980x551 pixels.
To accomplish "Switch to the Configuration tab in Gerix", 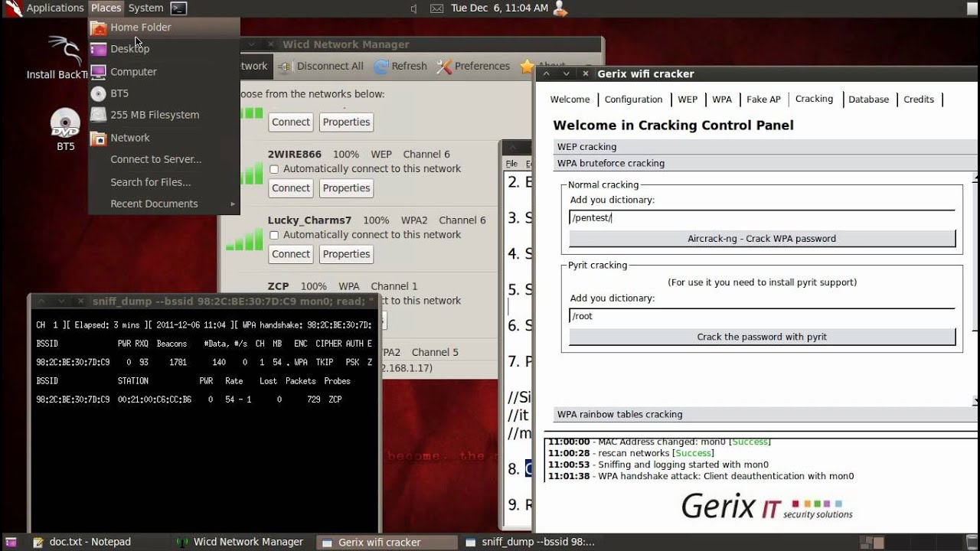I will coord(633,99).
